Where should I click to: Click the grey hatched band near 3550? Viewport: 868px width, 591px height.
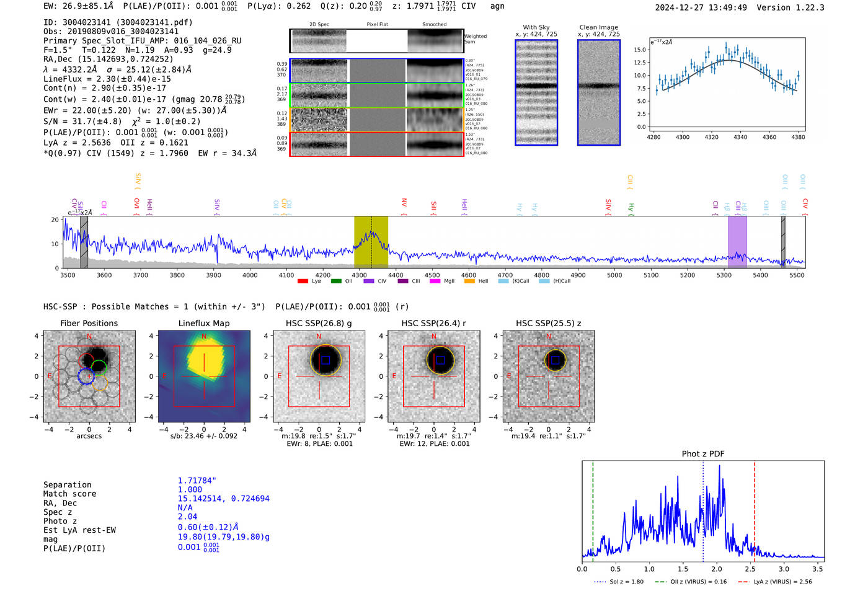[84, 242]
